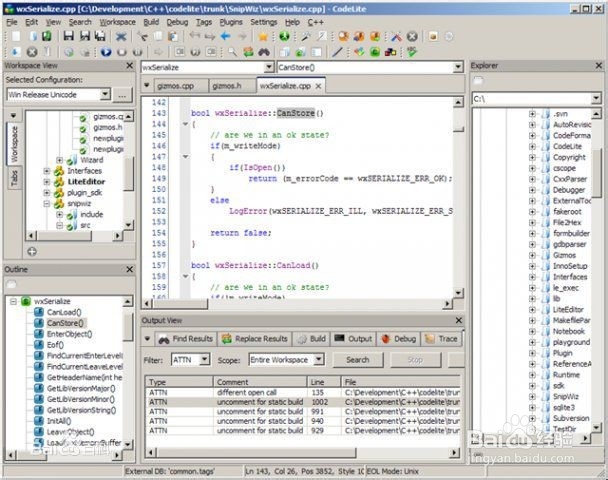Screen dimensions: 608x480
Task: Toggle fold marker at line 158
Action: click(185, 276)
